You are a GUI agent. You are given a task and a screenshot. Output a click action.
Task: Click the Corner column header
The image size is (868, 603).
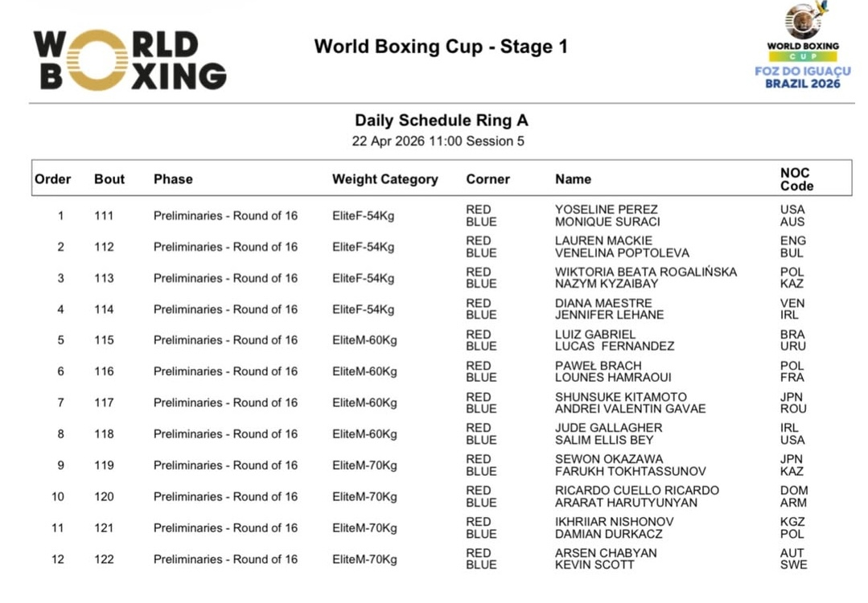[x=487, y=179]
